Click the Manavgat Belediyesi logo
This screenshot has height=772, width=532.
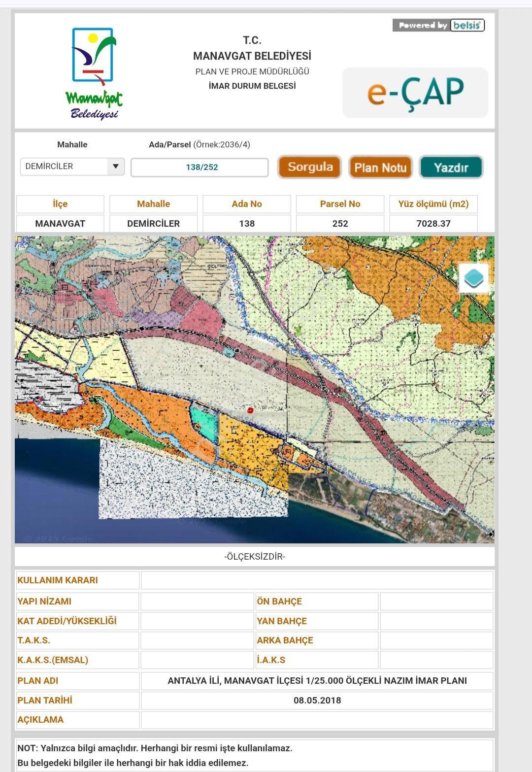93,73
